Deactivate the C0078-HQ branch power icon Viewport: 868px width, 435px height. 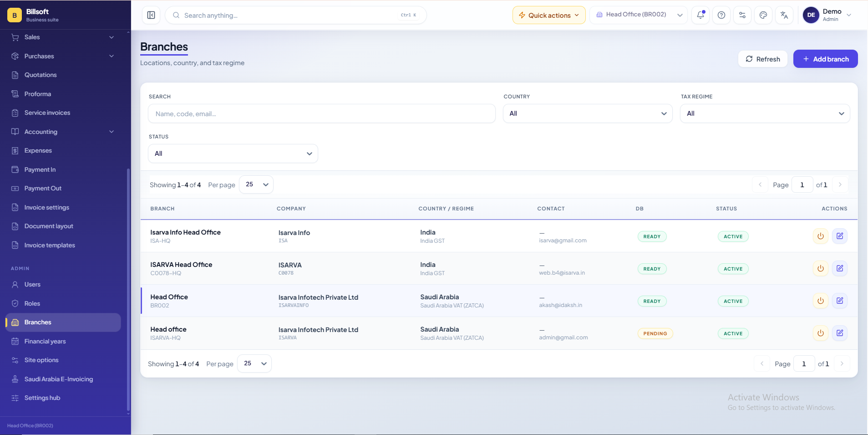coord(821,268)
